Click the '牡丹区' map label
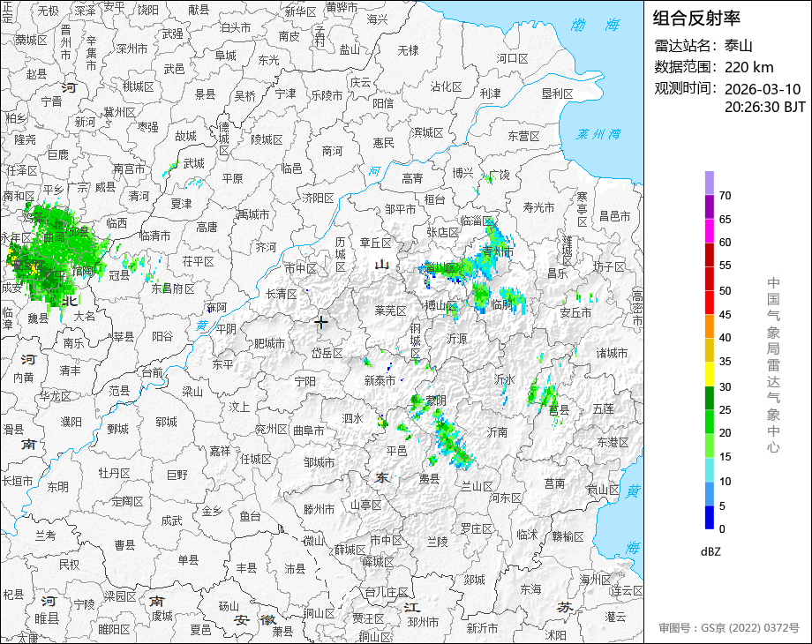This screenshot has height=644, width=812. click(x=114, y=473)
